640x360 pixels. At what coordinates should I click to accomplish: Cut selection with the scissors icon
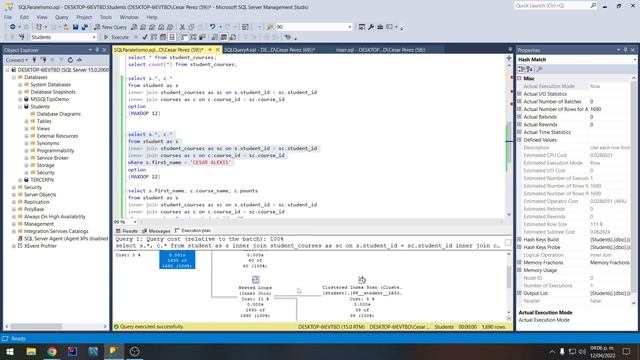click(x=182, y=27)
